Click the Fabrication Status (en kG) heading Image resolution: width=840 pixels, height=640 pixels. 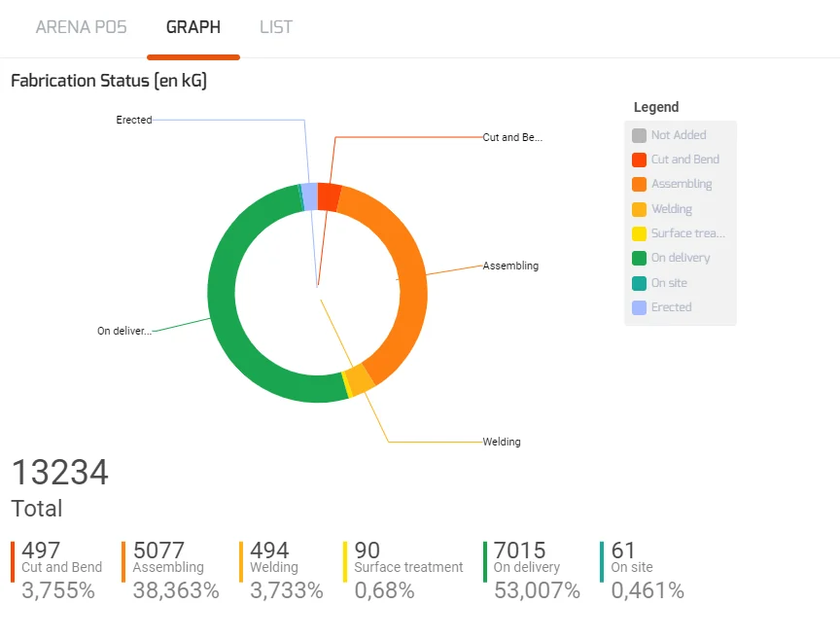109,81
